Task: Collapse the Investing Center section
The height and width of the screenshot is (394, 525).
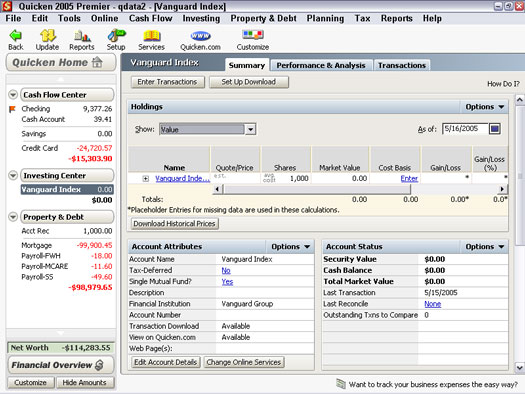Action: pos(13,175)
